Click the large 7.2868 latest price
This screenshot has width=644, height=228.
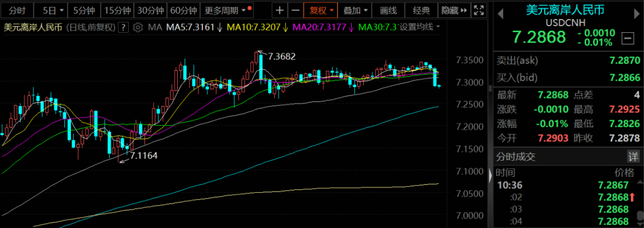539,38
